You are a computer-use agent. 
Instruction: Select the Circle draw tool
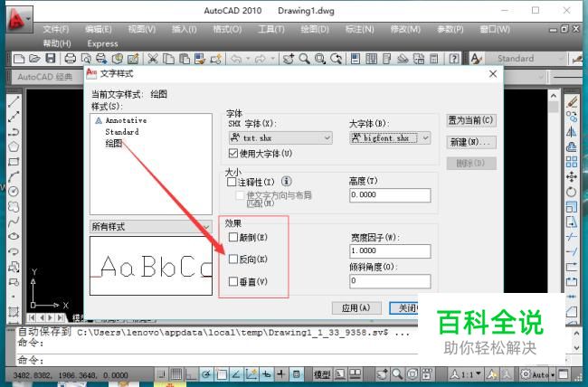click(14, 192)
